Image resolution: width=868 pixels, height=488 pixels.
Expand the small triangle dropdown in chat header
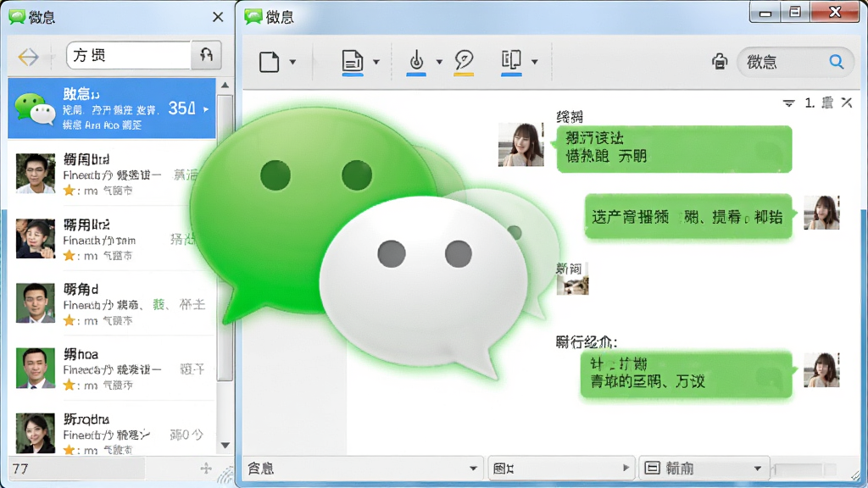[789, 103]
